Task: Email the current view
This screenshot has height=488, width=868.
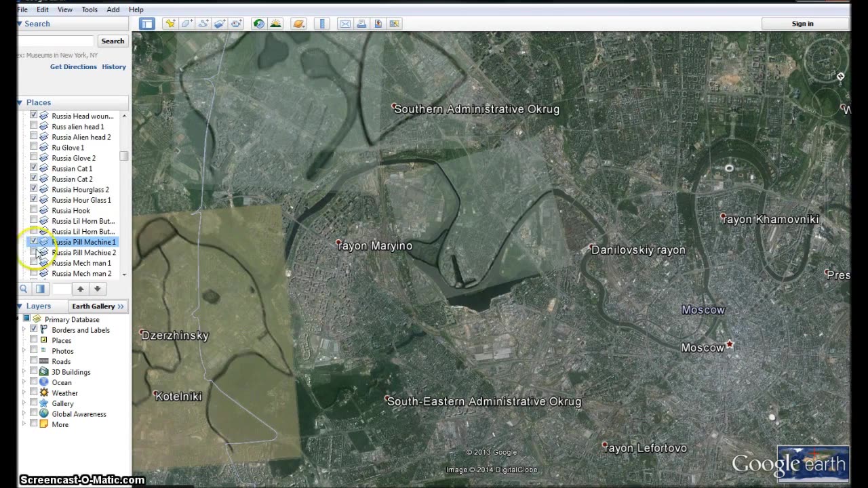Action: tap(345, 24)
